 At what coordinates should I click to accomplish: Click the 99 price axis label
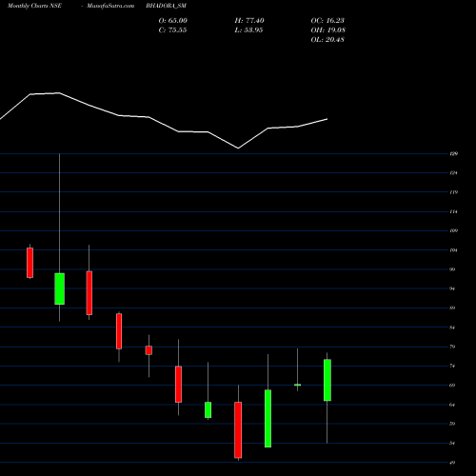(x=452, y=269)
